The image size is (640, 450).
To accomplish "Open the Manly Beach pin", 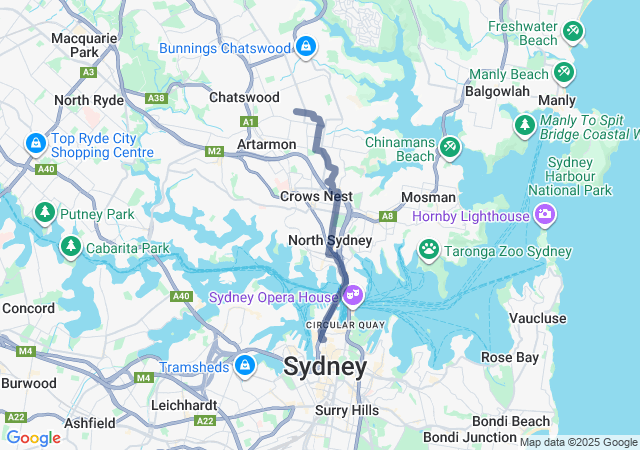I will tap(564, 73).
